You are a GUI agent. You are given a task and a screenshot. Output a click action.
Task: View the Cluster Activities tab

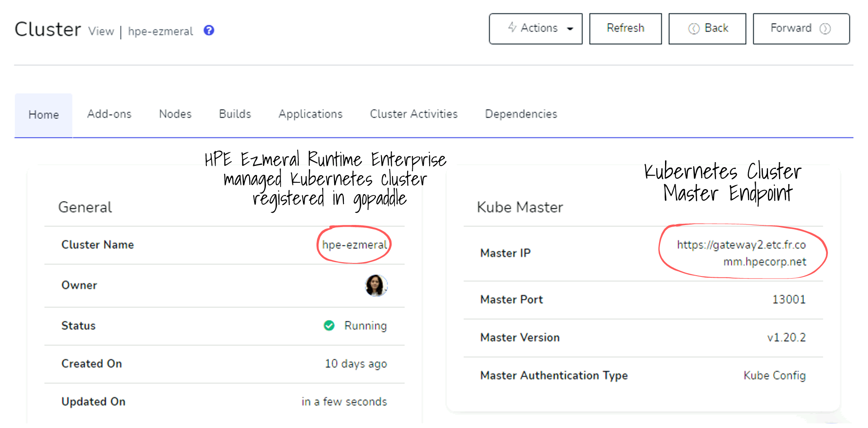click(x=414, y=114)
